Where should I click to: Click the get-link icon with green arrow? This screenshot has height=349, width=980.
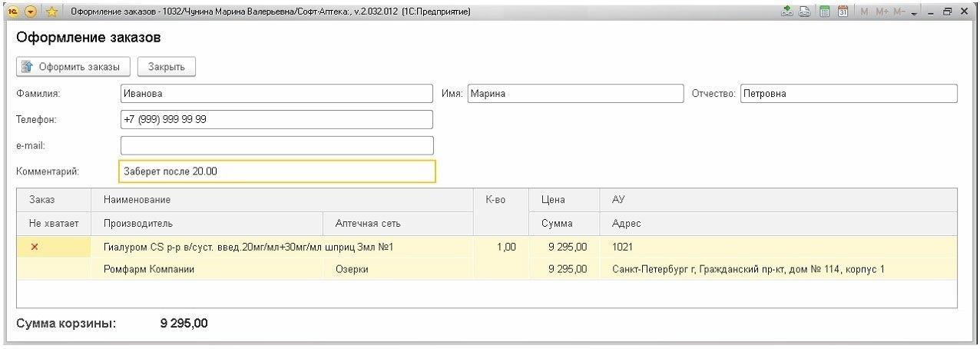pyautogui.click(x=786, y=12)
